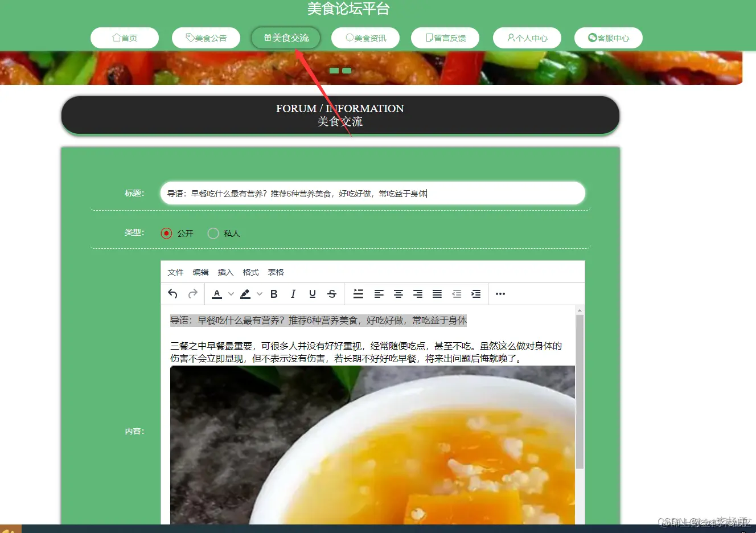Click the 标题 title input field

(x=373, y=193)
